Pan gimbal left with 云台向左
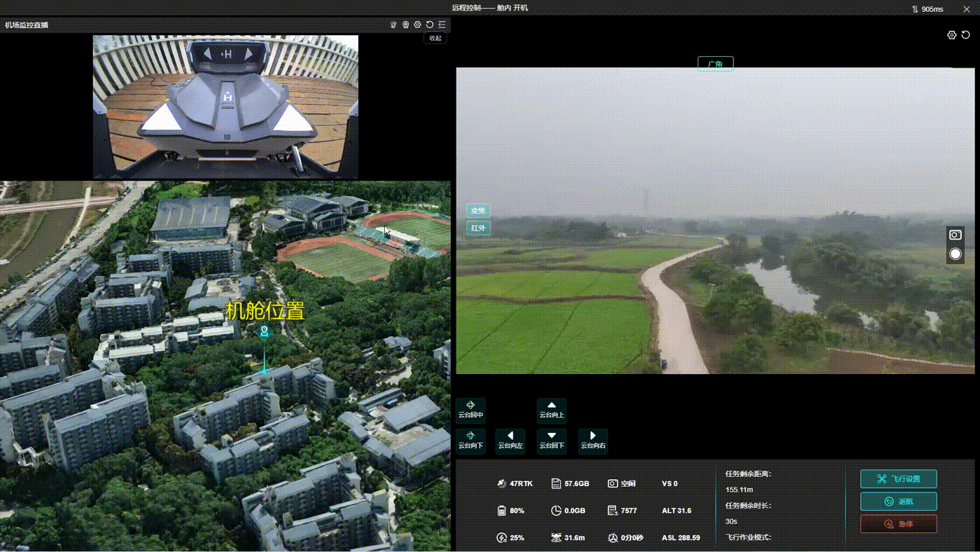This screenshot has height=552, width=980. coord(510,441)
